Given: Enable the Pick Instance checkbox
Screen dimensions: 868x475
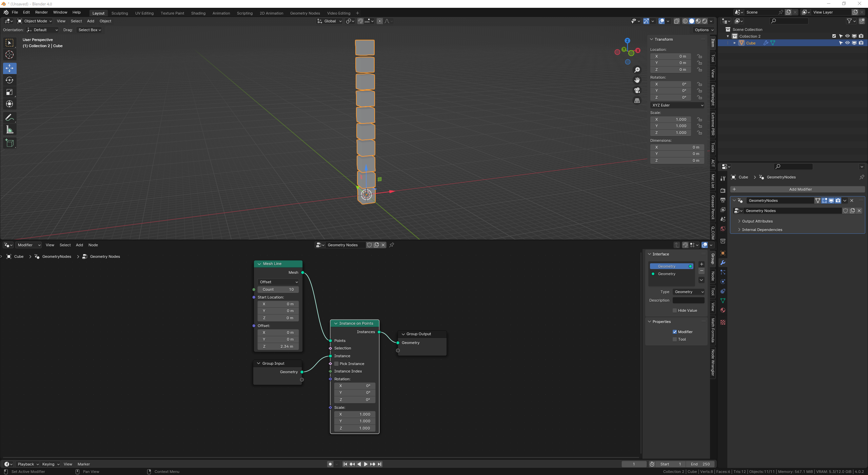Looking at the screenshot, I should coord(337,364).
